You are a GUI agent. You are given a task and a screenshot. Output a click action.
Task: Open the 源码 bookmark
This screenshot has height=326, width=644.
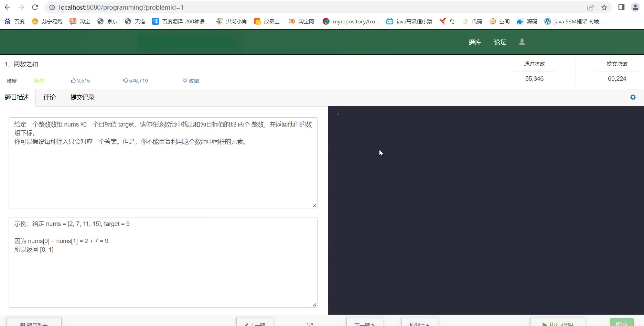527,21
